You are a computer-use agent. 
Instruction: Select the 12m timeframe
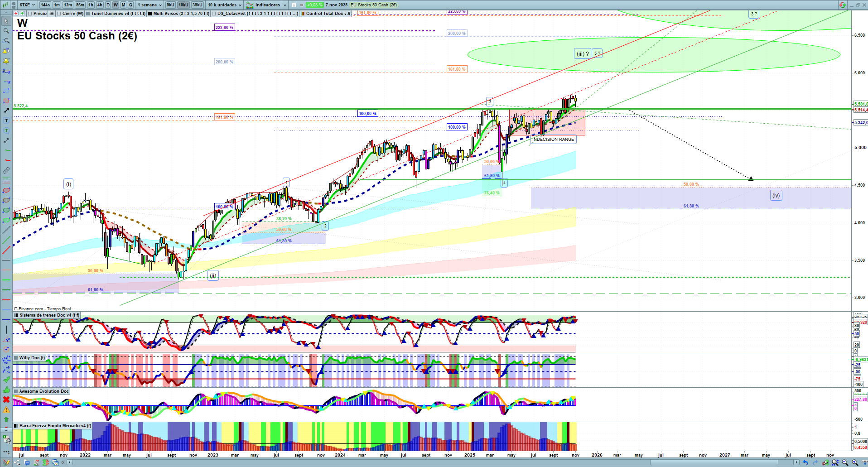tap(68, 5)
